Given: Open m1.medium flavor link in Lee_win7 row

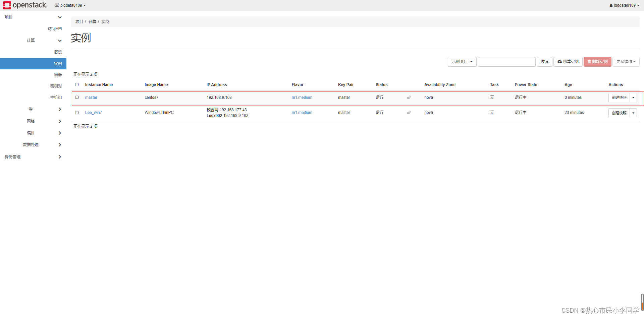Looking at the screenshot, I should tap(302, 113).
